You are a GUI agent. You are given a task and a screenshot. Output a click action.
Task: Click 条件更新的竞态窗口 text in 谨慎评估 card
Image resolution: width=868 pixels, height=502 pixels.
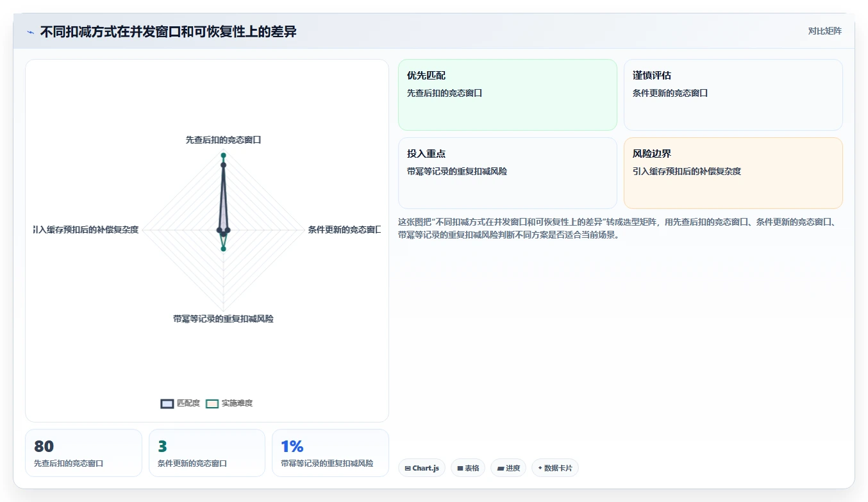coord(670,93)
